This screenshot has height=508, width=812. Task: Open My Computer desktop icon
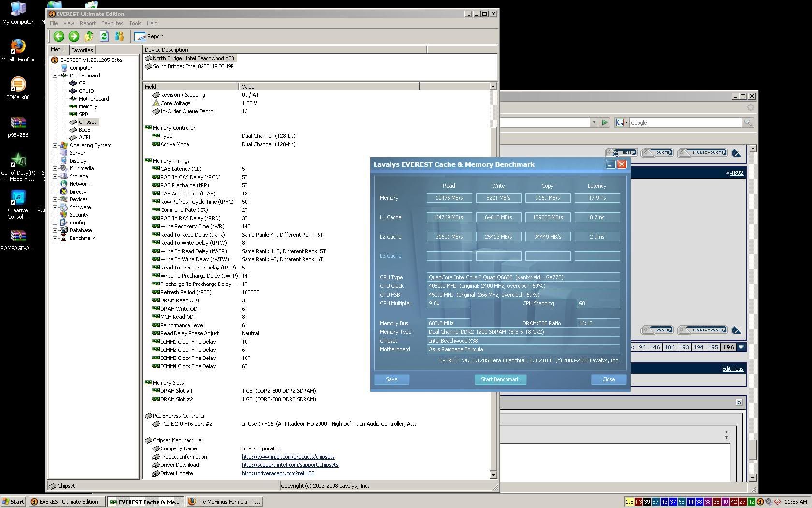point(18,13)
